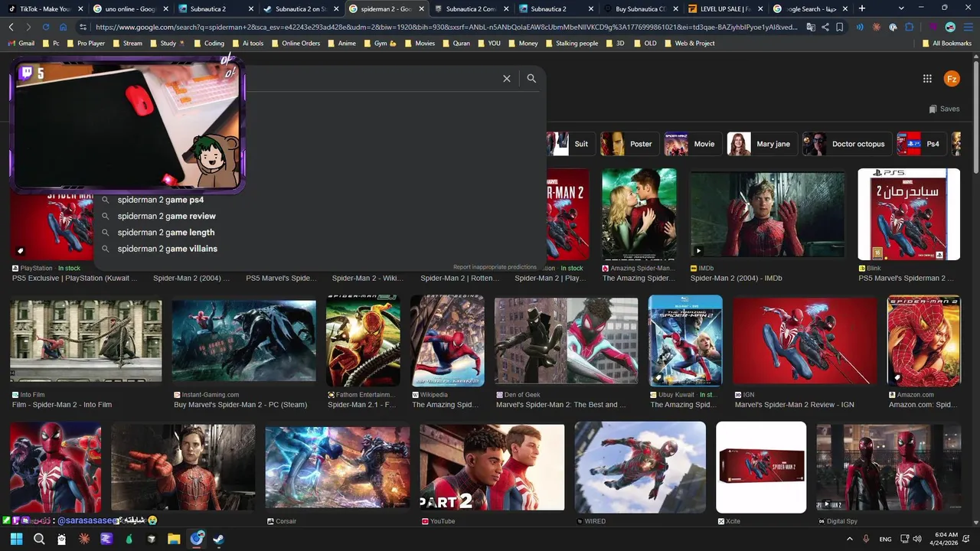Open Blink PS5 Marvel's Spiderman 2 image
Viewport: 980px width, 551px height.
click(909, 215)
